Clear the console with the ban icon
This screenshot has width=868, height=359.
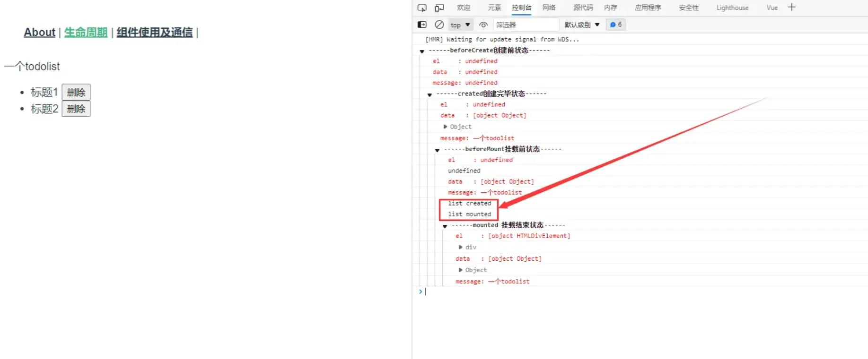[439, 25]
